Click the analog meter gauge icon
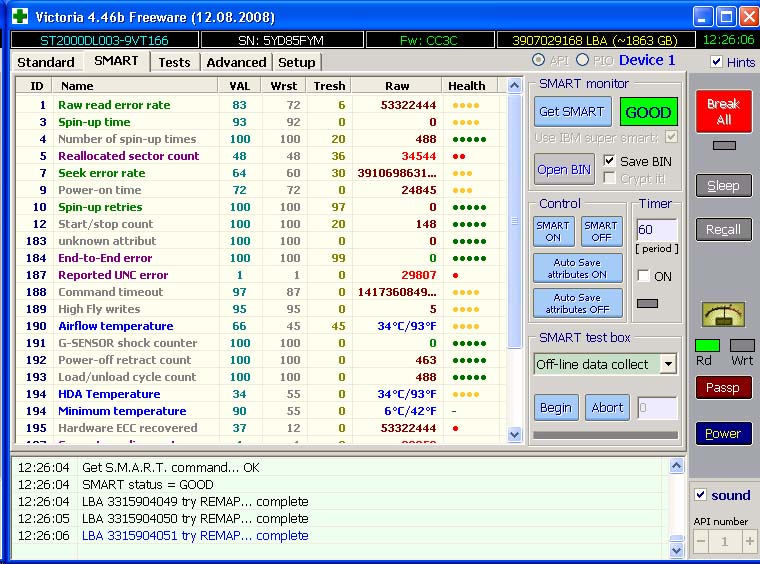 pyautogui.click(x=723, y=314)
